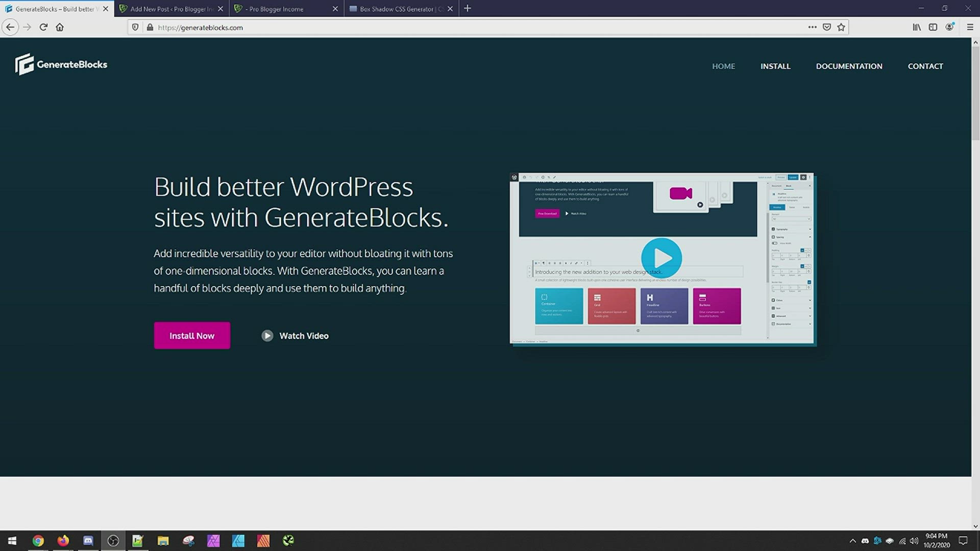The width and height of the screenshot is (980, 551).
Task: Open volume control in tray
Action: 914,541
